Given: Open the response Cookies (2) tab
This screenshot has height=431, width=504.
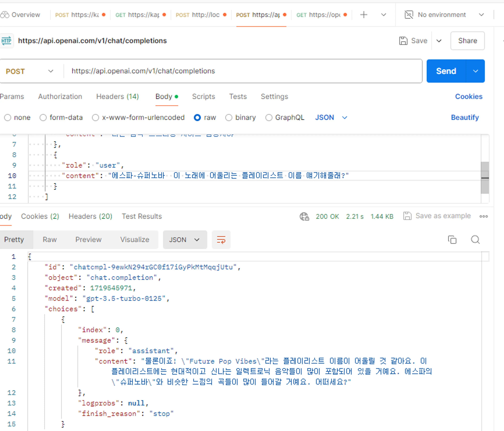Looking at the screenshot, I should [40, 216].
